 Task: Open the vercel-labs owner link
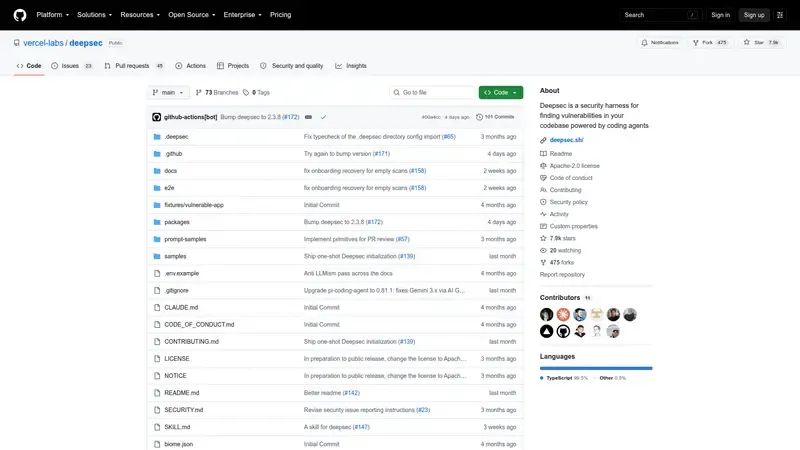pyautogui.click(x=43, y=43)
